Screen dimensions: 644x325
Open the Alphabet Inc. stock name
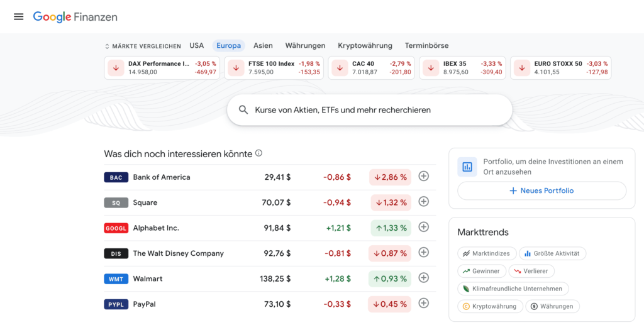pos(156,228)
